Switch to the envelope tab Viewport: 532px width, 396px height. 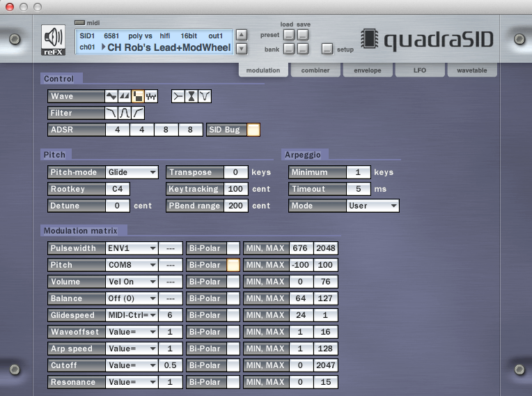tap(368, 70)
